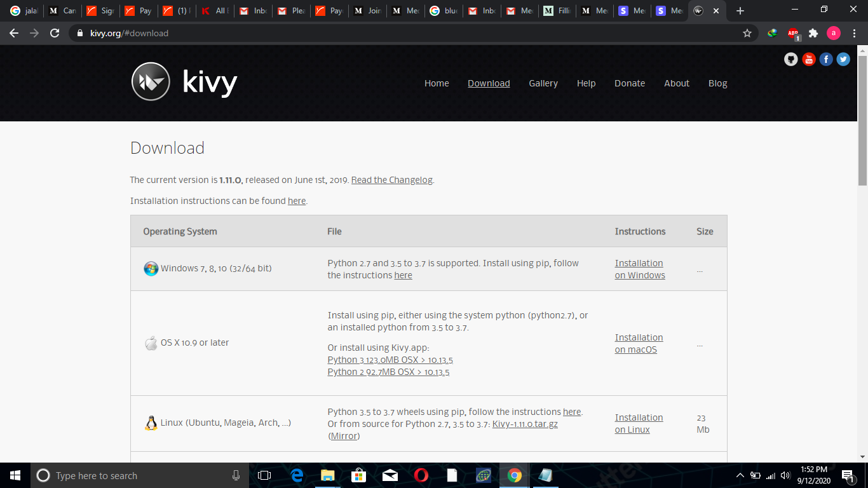Screen dimensions: 868x488
Task: Open the Gallery navigation item
Action: click(x=543, y=83)
